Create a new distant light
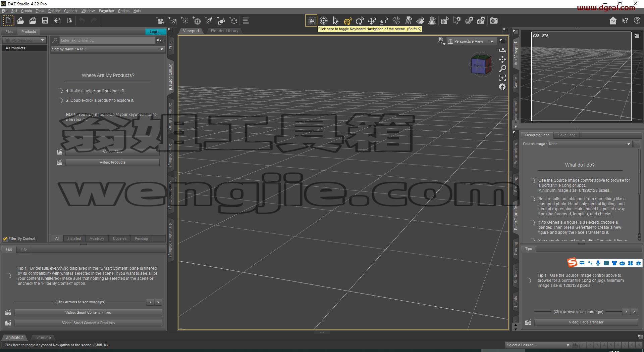The width and height of the screenshot is (644, 352). pos(173,20)
